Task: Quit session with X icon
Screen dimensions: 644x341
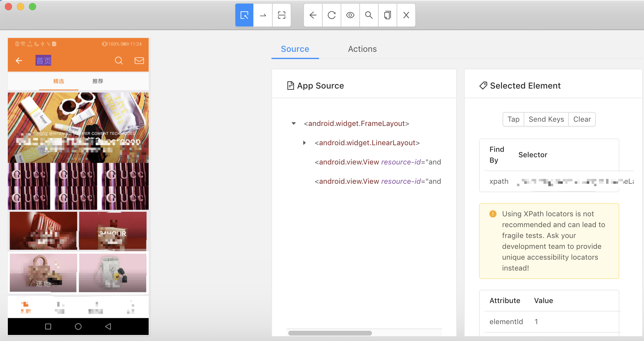Action: [x=406, y=15]
